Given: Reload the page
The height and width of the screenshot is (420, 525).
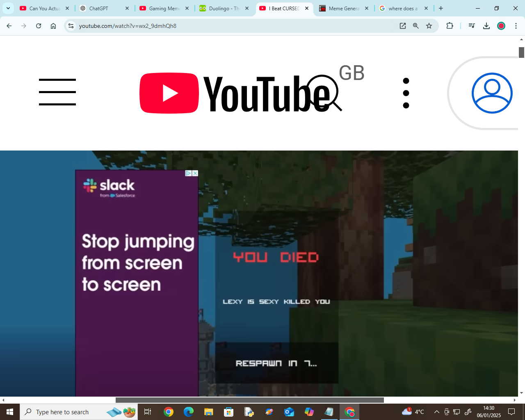Looking at the screenshot, I should tap(39, 26).
